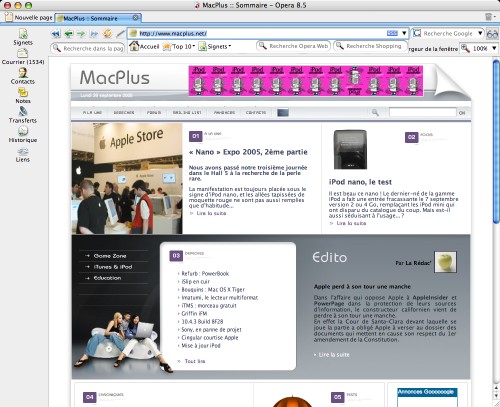
Task: Click the third MacPlus navigation menu item
Action: click(154, 113)
